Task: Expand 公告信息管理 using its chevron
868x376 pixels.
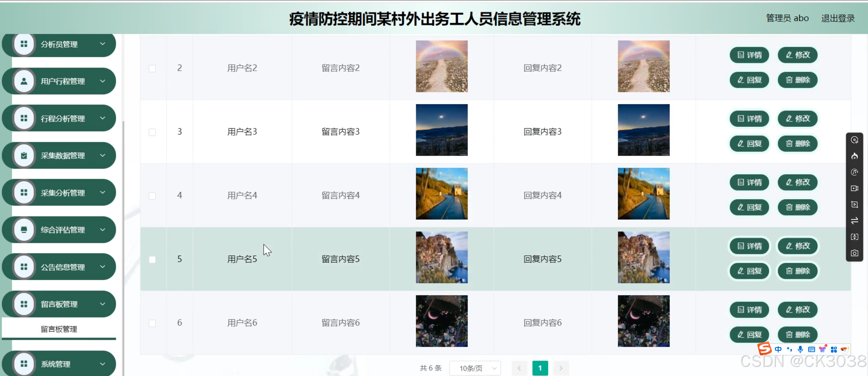Action: [x=103, y=267]
